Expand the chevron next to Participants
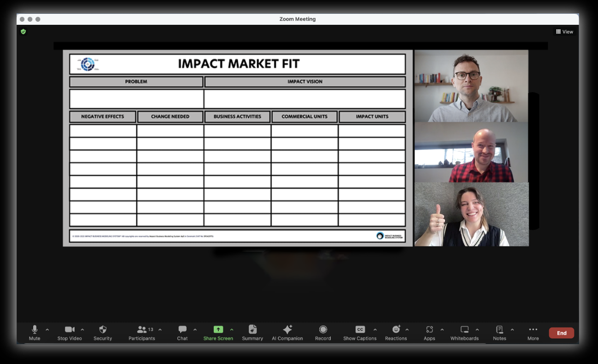This screenshot has width=598, height=364. pos(160,329)
